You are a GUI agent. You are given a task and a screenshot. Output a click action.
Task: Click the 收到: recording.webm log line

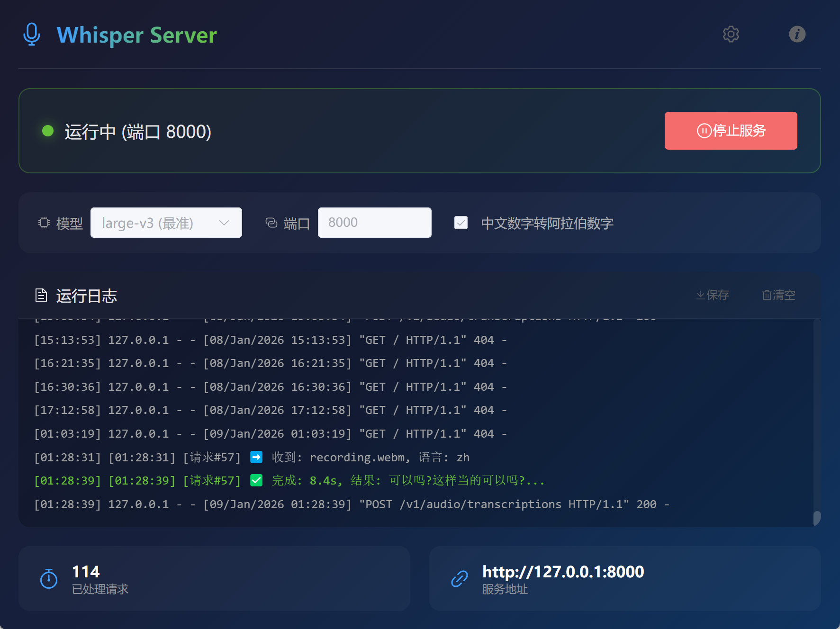tap(252, 457)
